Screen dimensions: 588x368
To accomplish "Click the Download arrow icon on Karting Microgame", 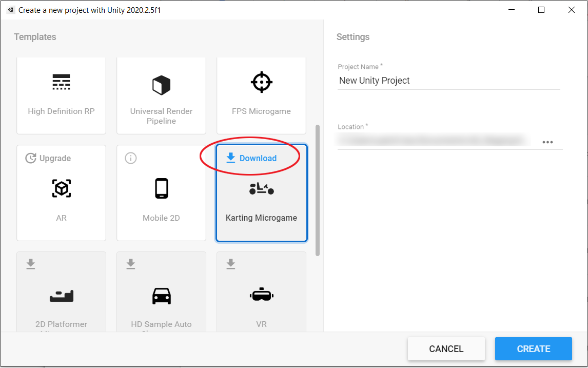I will (x=231, y=158).
